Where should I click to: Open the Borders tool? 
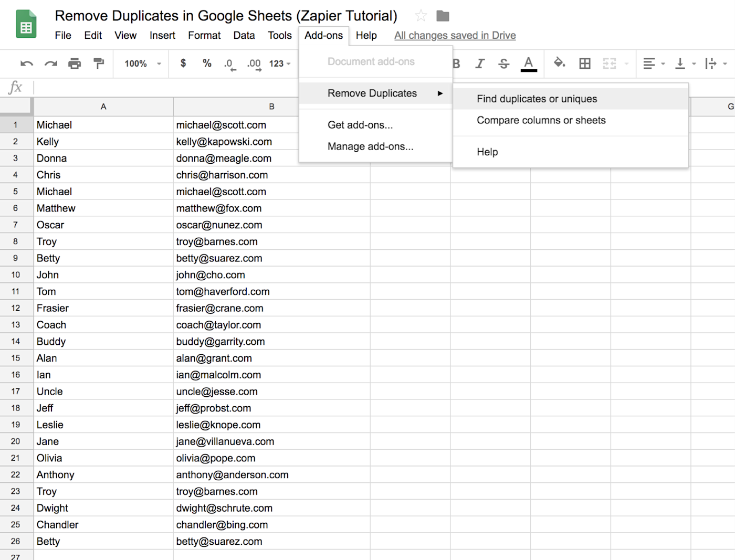point(585,64)
